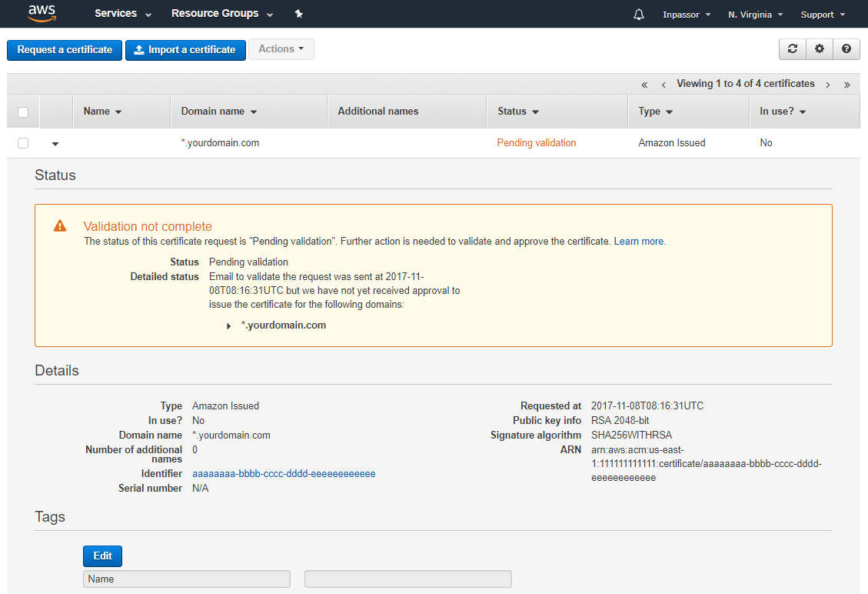868x594 pixels.
Task: Click the help question mark icon
Action: [846, 49]
